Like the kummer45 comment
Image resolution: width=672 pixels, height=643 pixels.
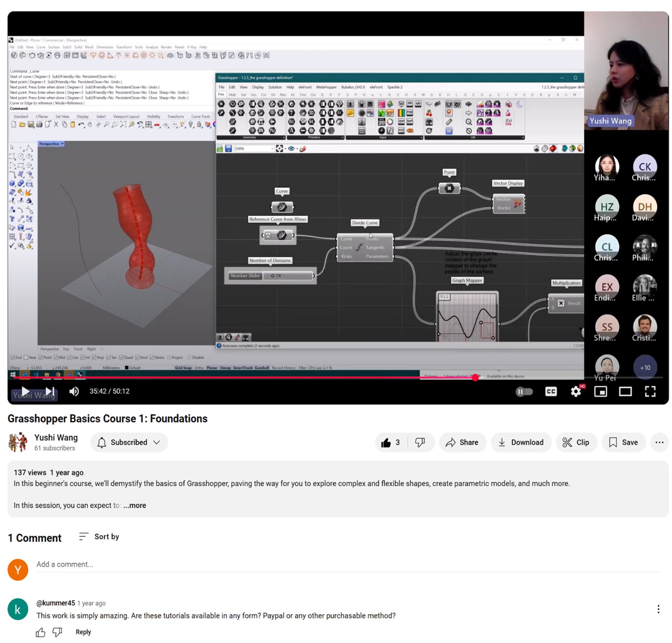click(40, 632)
